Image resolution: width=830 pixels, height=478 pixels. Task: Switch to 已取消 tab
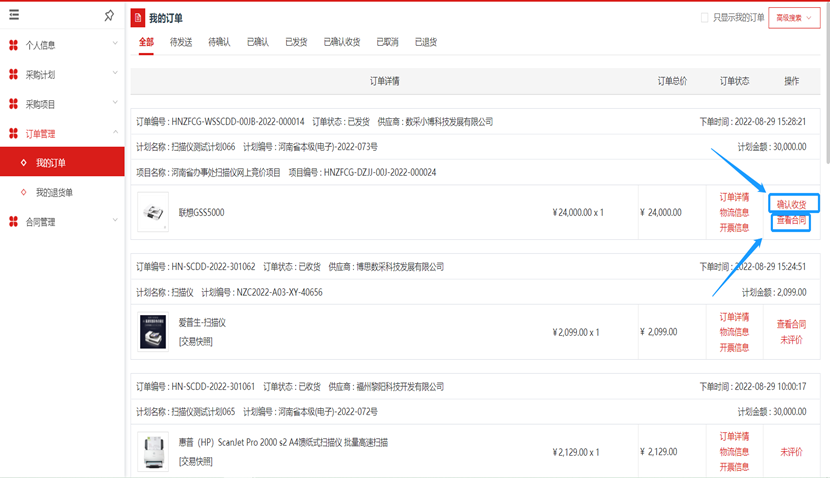(x=387, y=42)
